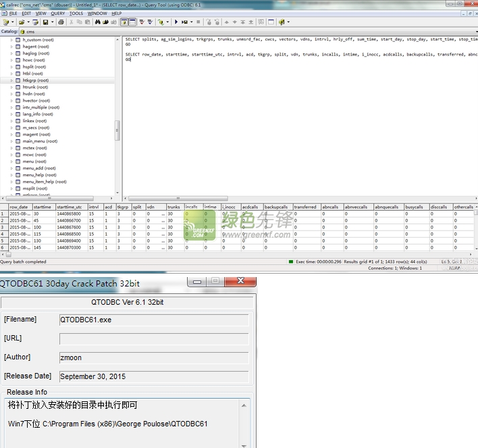Run query with Execute play icon
This screenshot has height=448, width=478.
tap(176, 22)
